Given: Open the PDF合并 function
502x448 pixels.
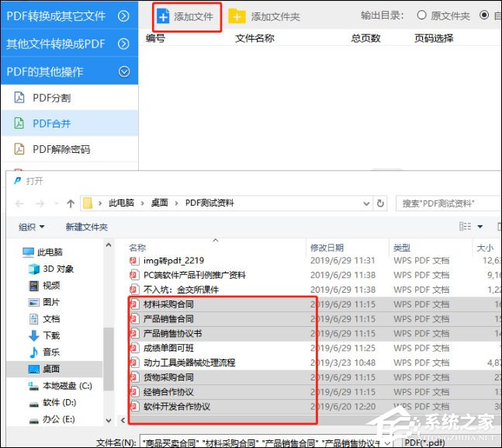Looking at the screenshot, I should pos(70,123).
